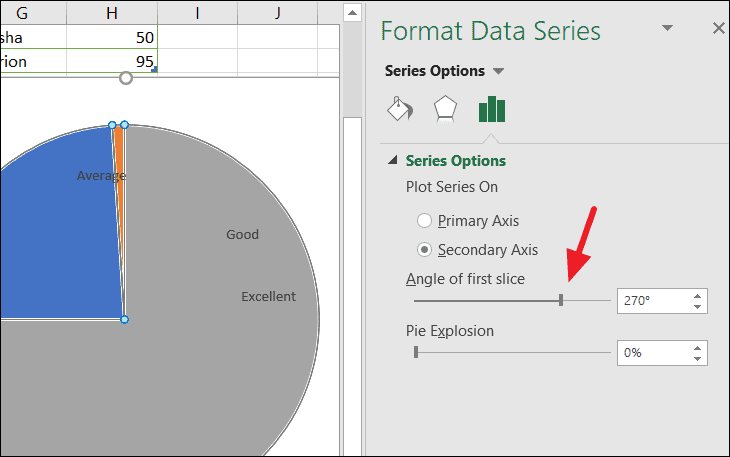This screenshot has height=457, width=730.
Task: Select the Secondary Axis radio button
Action: click(x=424, y=250)
